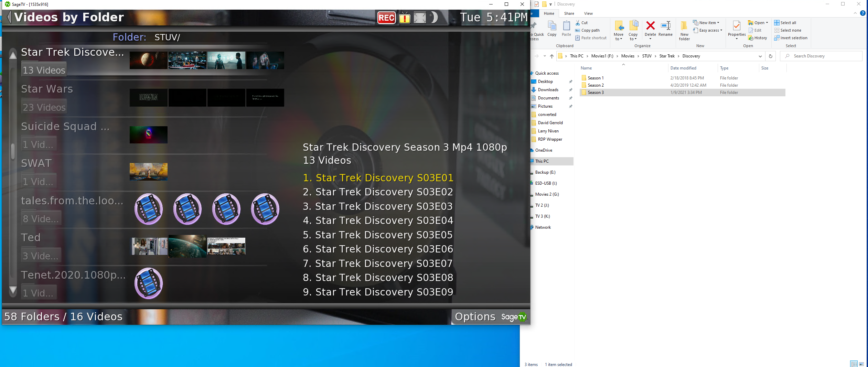
Task: Select the Season 1 folder in Explorer
Action: point(682,78)
